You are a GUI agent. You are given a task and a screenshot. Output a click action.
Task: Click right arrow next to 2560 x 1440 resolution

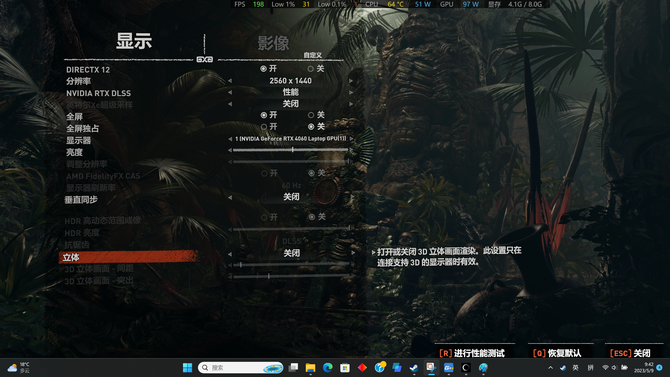tap(351, 81)
